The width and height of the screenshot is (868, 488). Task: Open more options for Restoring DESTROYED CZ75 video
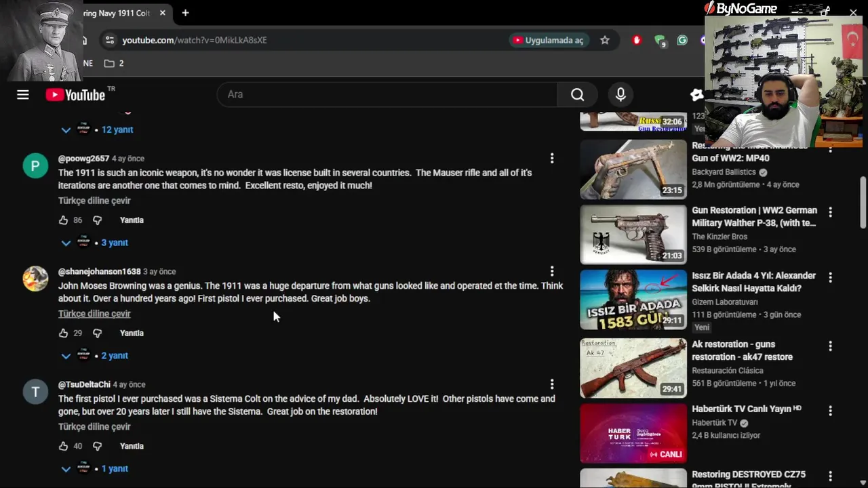[x=830, y=476]
